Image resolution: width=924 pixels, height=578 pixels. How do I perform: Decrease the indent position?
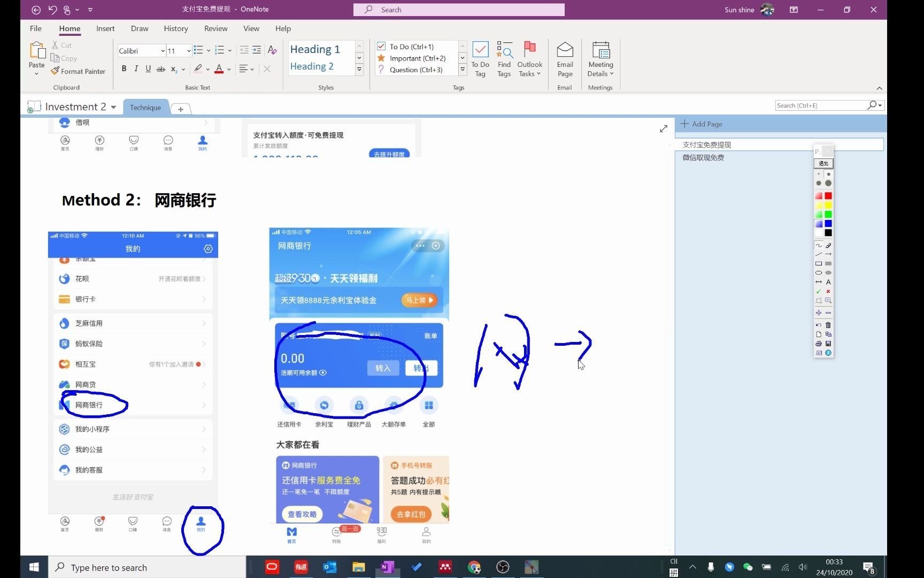[244, 50]
